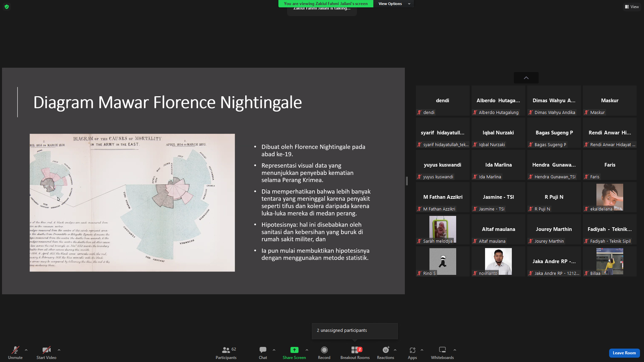
Task: Select Faris's participant tile
Action: [x=610, y=165]
